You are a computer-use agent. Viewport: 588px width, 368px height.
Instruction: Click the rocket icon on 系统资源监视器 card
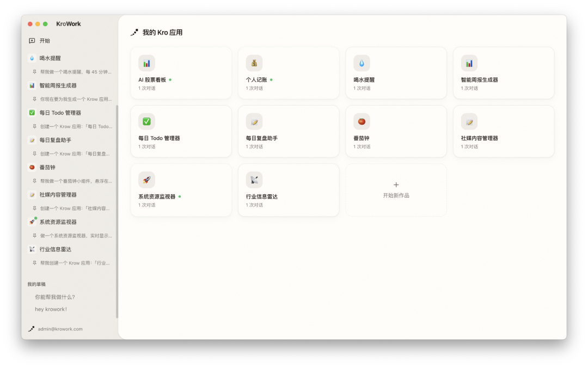[146, 180]
